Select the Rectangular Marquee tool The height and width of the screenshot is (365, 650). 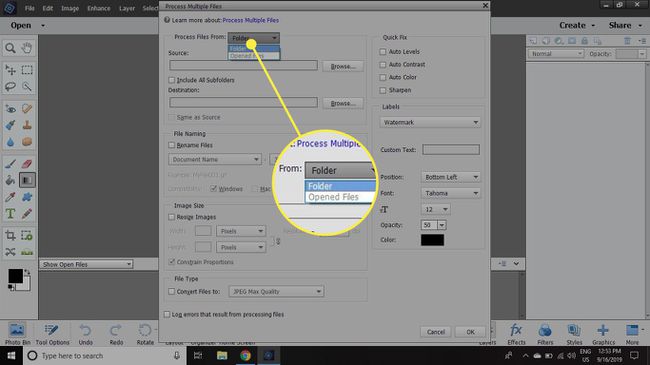pos(27,70)
